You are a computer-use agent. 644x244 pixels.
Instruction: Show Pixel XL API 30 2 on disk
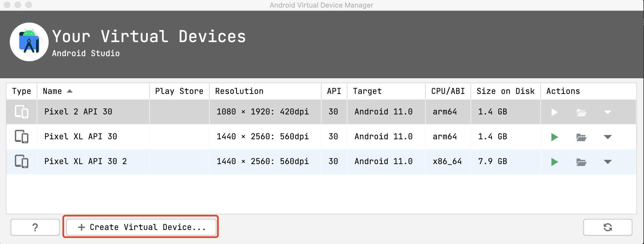click(x=581, y=162)
